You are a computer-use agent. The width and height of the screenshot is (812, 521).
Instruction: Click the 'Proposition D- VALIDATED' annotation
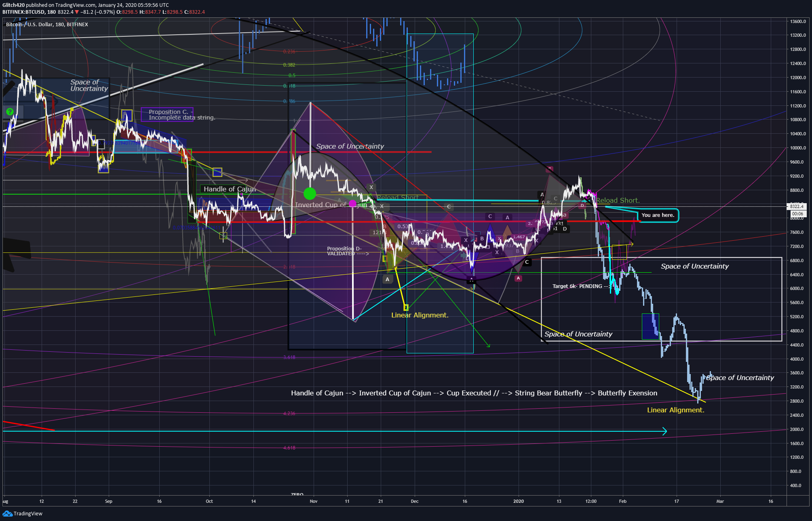click(348, 251)
